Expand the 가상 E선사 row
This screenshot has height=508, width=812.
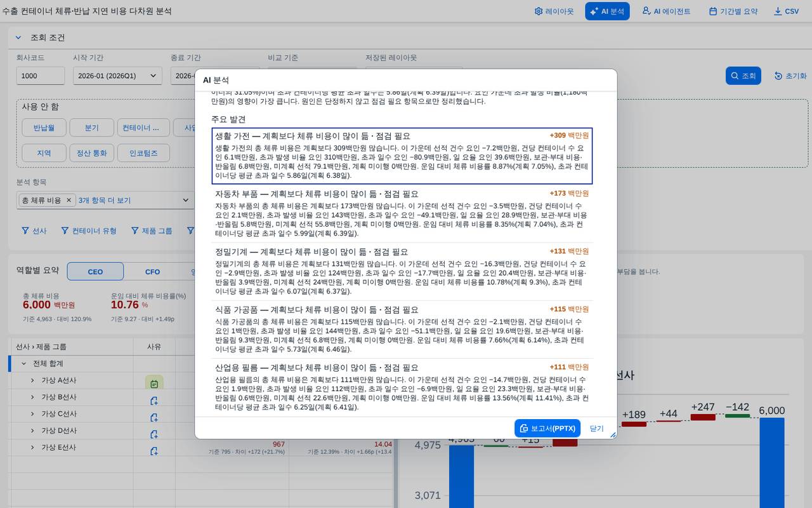pyautogui.click(x=32, y=447)
